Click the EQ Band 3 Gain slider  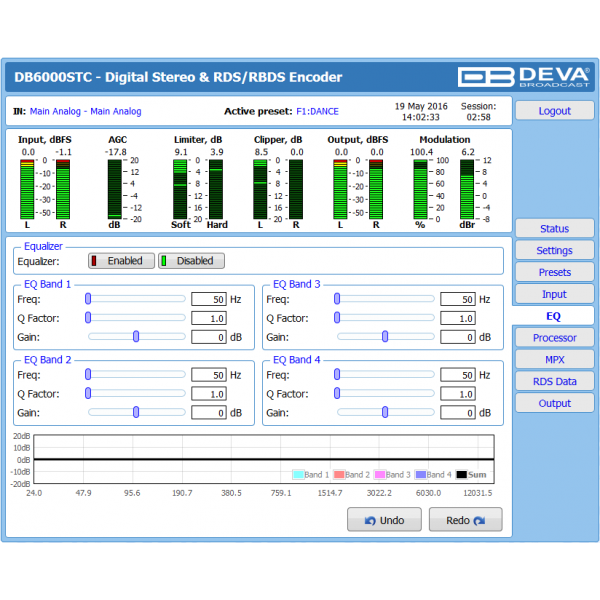[385, 337]
